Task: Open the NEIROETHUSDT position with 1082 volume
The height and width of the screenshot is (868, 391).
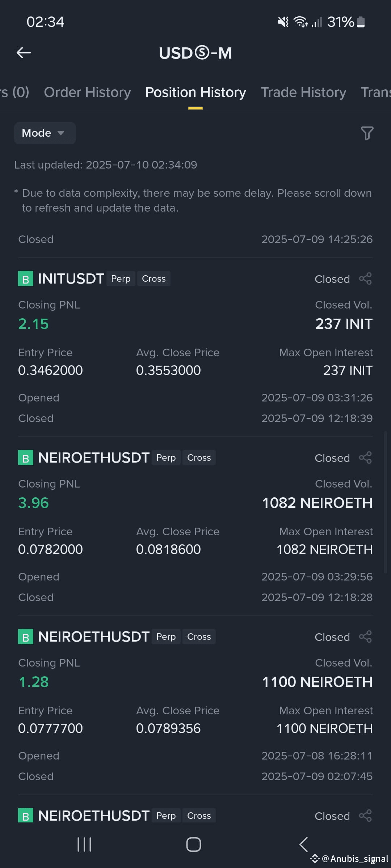Action: tap(94, 458)
